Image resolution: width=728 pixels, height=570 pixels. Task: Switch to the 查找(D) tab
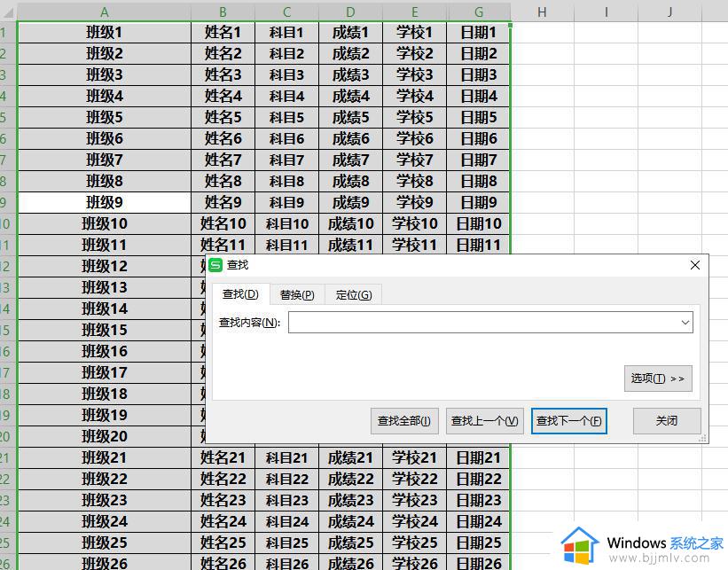tap(240, 294)
